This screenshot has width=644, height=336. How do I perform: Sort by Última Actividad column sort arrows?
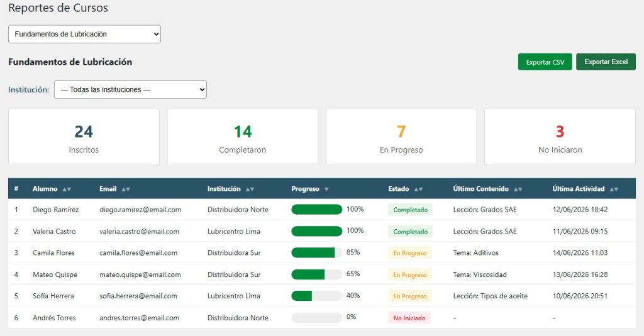coord(614,189)
